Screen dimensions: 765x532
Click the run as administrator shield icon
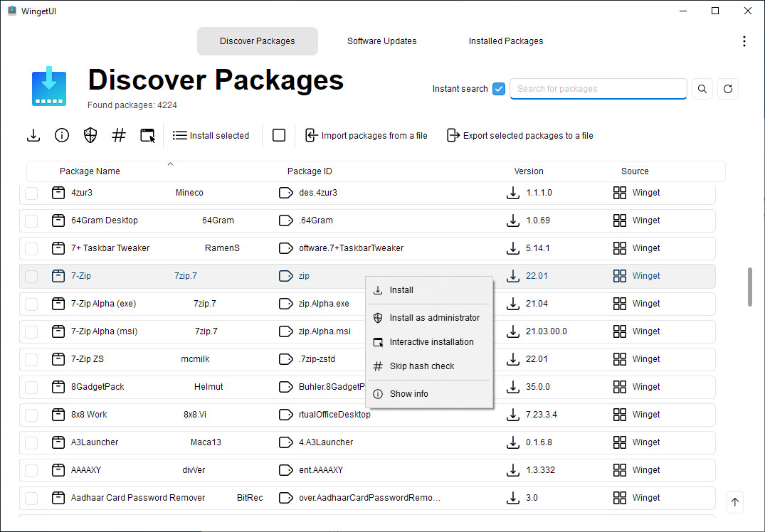(x=90, y=135)
